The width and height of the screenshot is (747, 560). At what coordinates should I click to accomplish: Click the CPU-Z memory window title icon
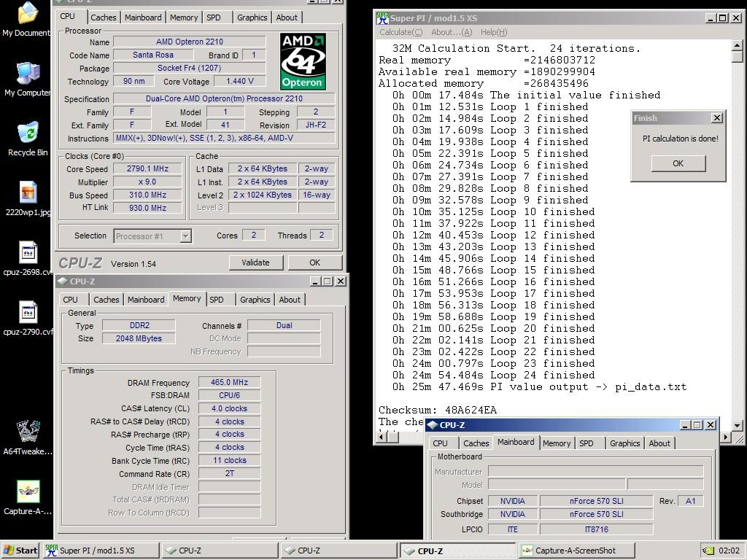[x=63, y=281]
